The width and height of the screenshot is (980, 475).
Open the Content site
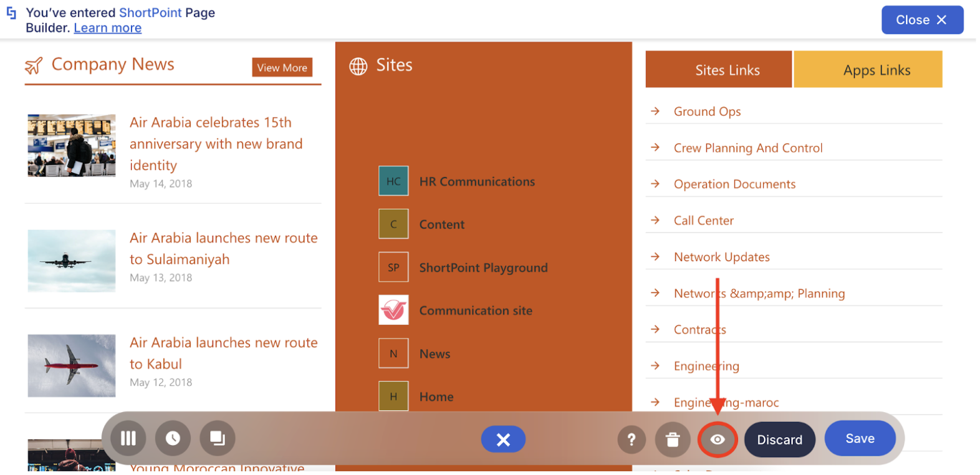tap(441, 224)
